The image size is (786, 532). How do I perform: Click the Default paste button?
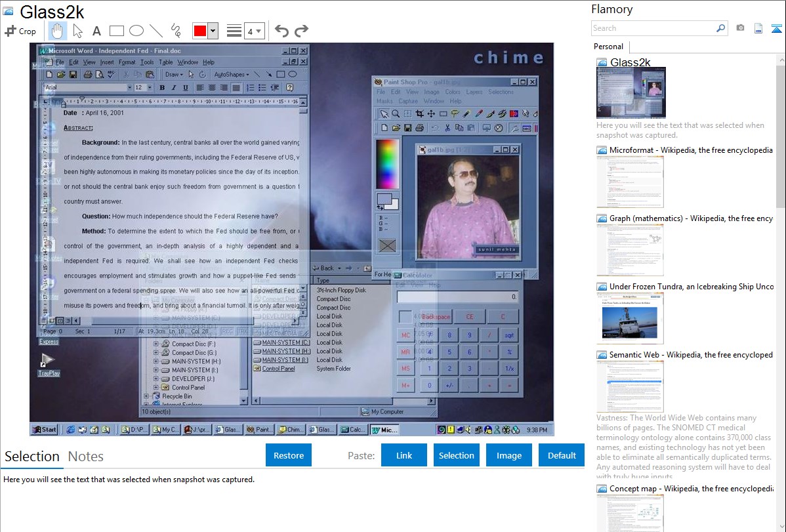(562, 455)
